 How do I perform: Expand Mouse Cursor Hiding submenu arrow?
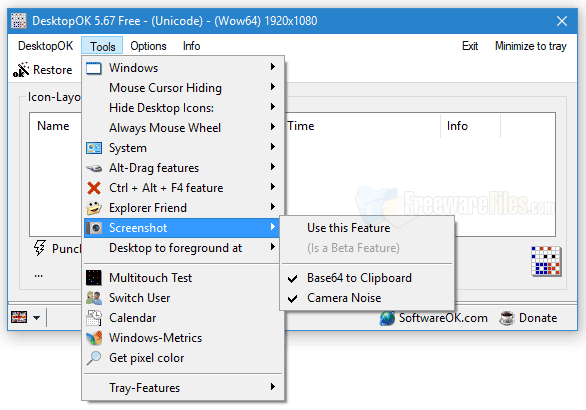pyautogui.click(x=273, y=87)
